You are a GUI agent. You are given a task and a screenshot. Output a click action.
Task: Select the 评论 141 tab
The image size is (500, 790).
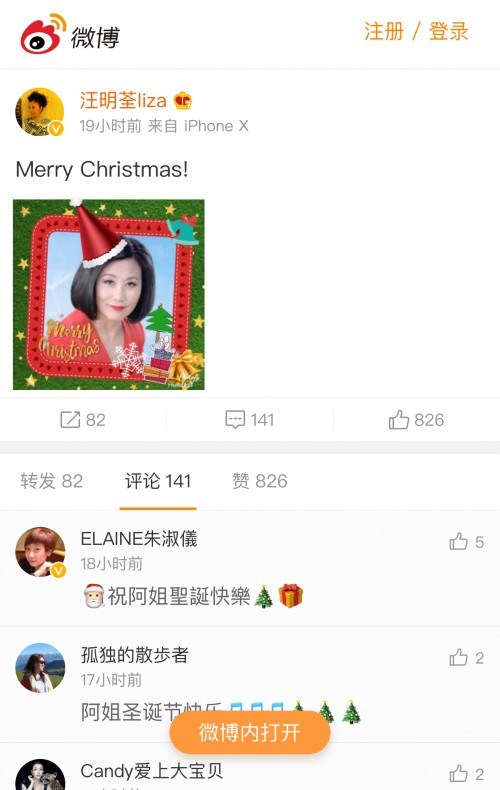coord(158,481)
